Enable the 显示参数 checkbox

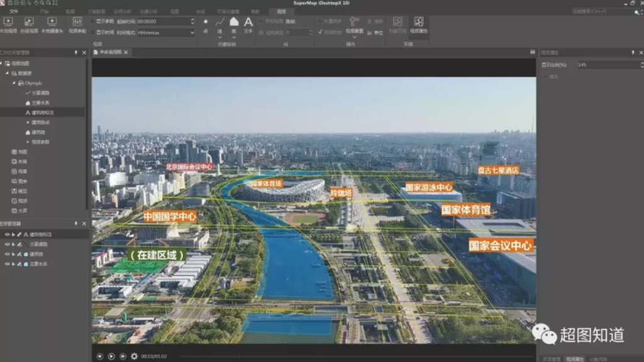[x=93, y=21]
